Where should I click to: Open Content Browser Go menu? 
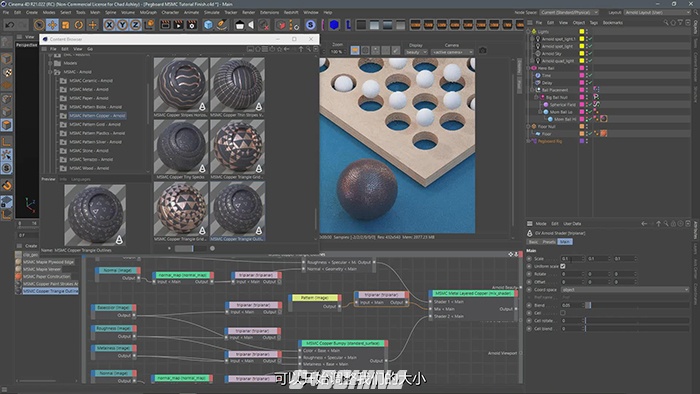[x=90, y=49]
